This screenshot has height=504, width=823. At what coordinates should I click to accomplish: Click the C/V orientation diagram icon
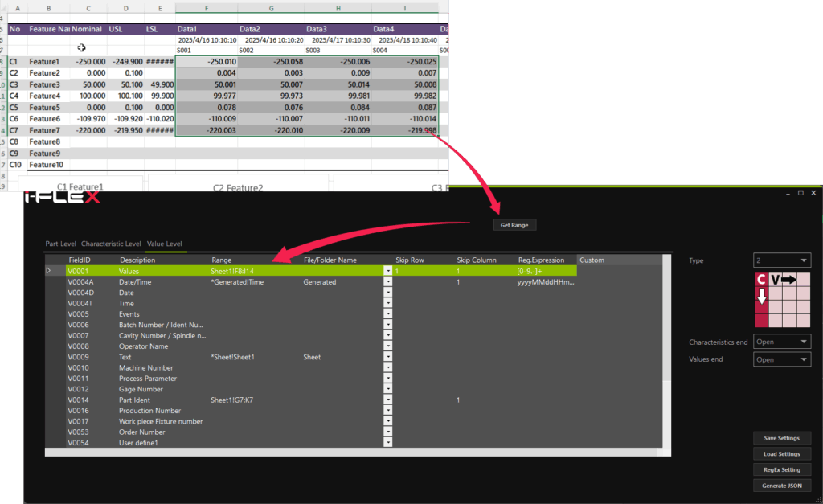782,300
